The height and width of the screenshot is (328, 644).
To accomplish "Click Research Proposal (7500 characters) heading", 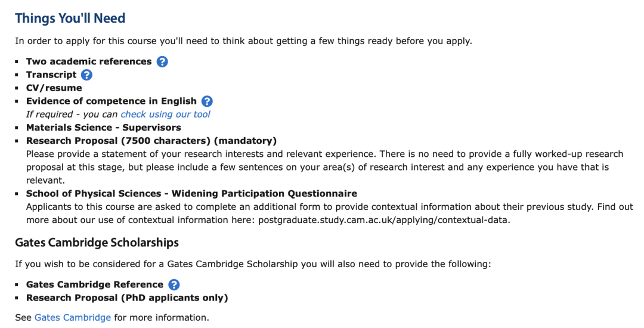I will click(151, 141).
